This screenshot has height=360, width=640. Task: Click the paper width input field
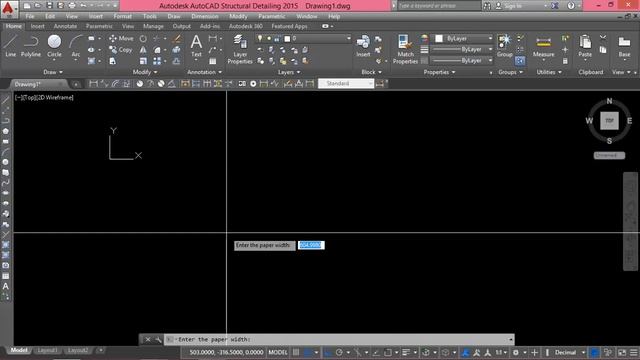[311, 245]
